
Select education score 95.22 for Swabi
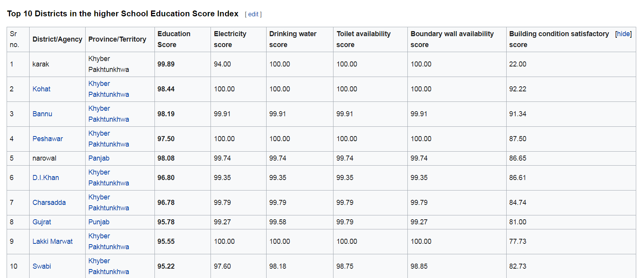(x=166, y=266)
